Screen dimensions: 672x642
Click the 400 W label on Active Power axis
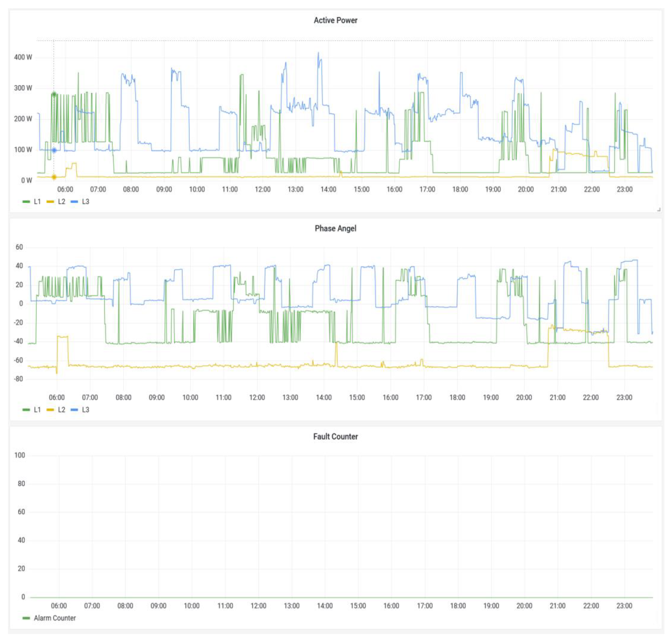click(23, 57)
